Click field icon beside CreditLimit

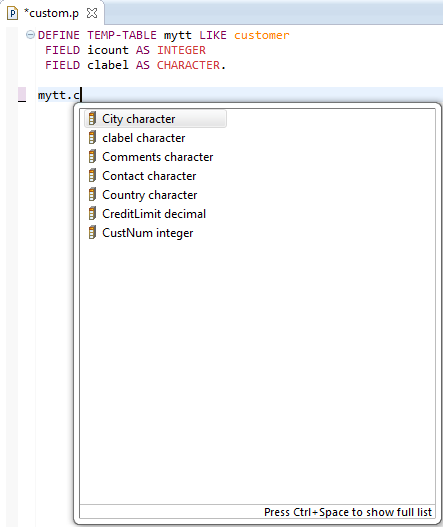(92, 213)
